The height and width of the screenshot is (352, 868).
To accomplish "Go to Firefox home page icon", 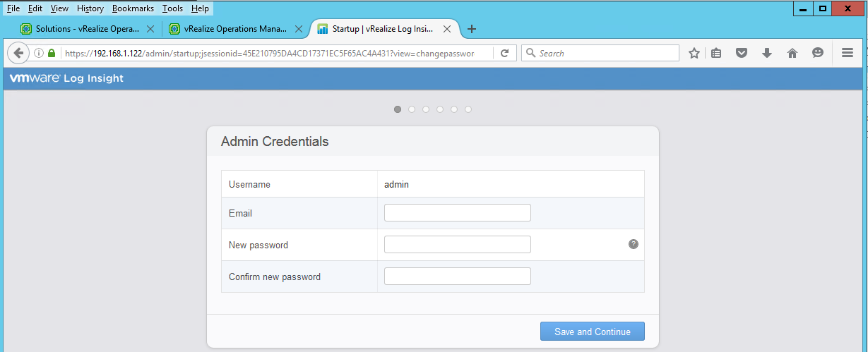I will tap(792, 53).
